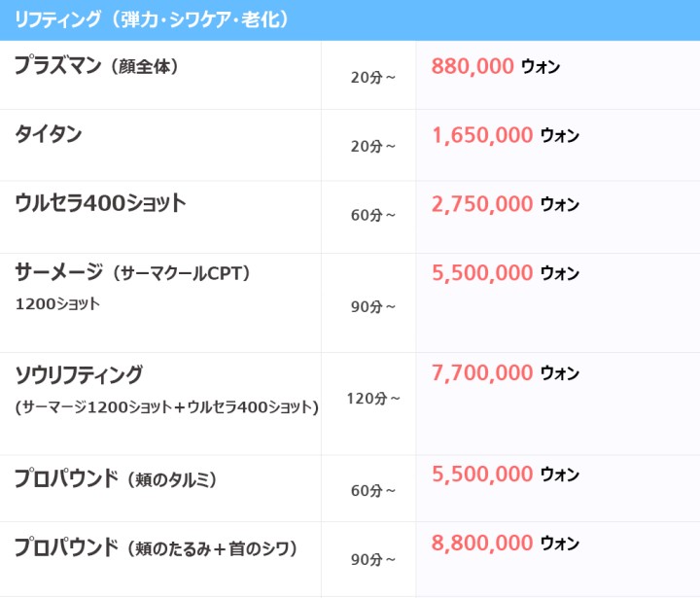Click the 5,500,000 ウォン price for プロパウンド
700x598 pixels.
pos(506,474)
